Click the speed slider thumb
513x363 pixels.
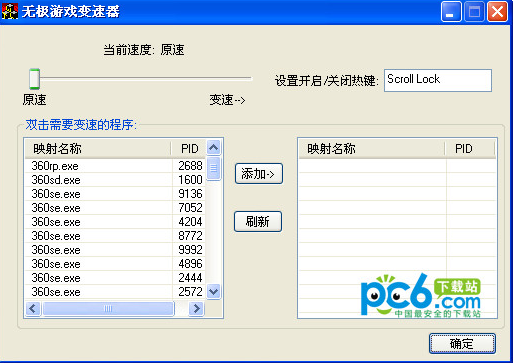34,79
